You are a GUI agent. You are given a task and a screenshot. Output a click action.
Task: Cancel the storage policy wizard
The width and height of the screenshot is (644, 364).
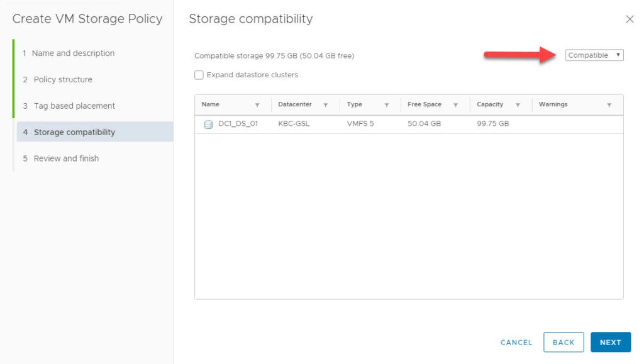tap(516, 342)
